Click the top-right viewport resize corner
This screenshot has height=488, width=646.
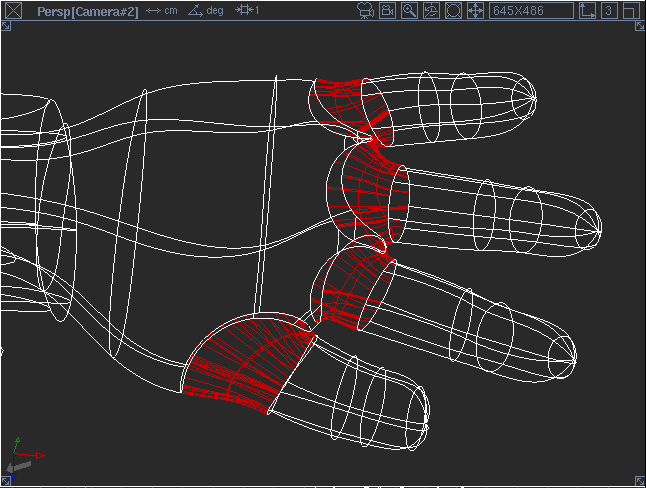click(x=640, y=26)
